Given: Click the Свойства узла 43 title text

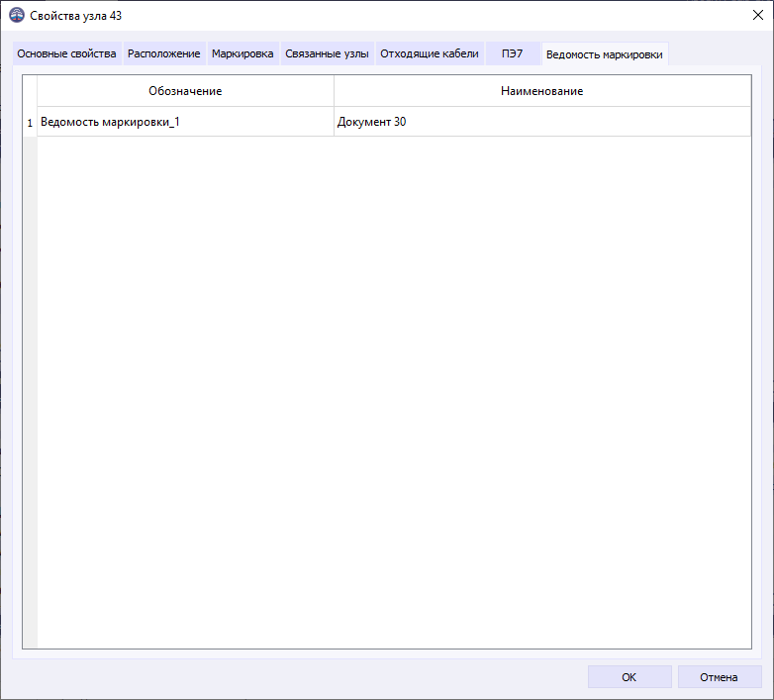Looking at the screenshot, I should click(x=76, y=16).
